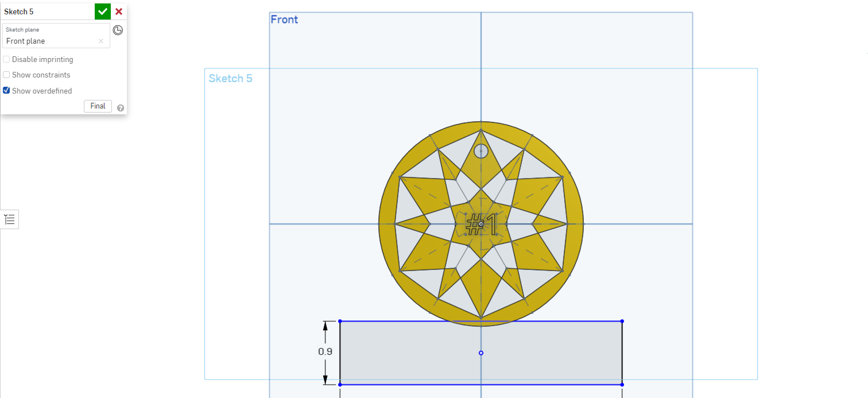Click the Sketch 5 dialog title
868x398 pixels.
18,11
